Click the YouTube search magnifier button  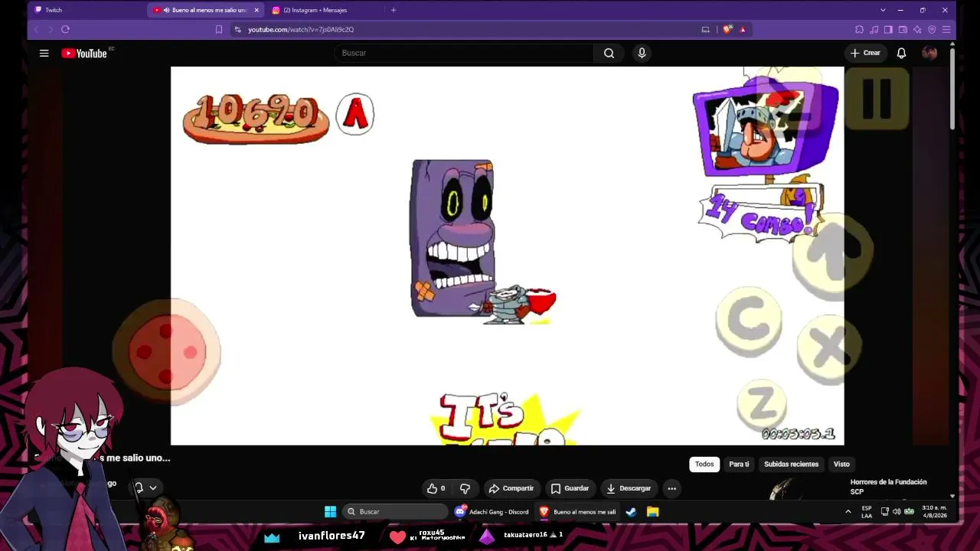point(609,53)
